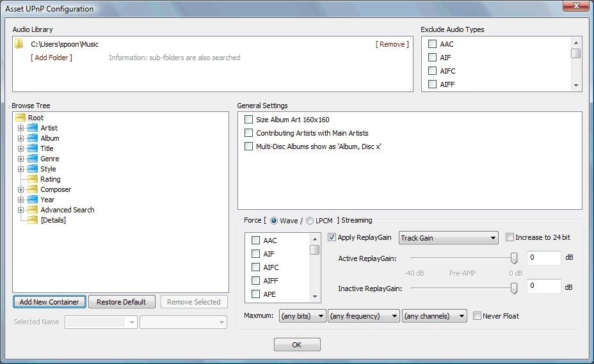
Task: Click the Advanced Search folder icon
Action: (33, 209)
